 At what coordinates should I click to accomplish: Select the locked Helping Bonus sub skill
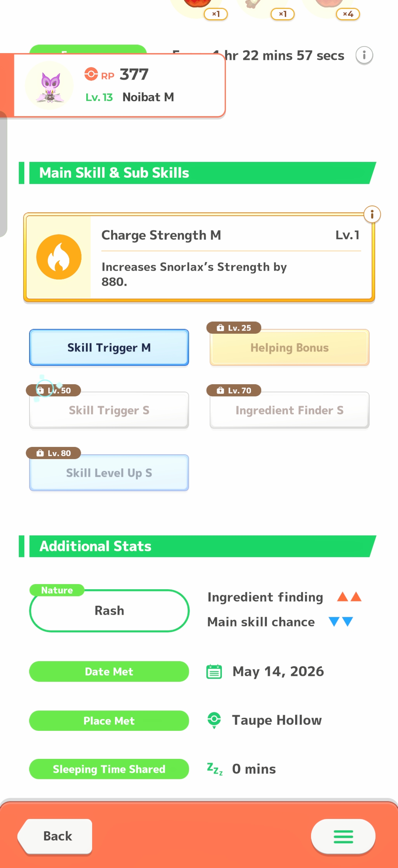pos(289,347)
